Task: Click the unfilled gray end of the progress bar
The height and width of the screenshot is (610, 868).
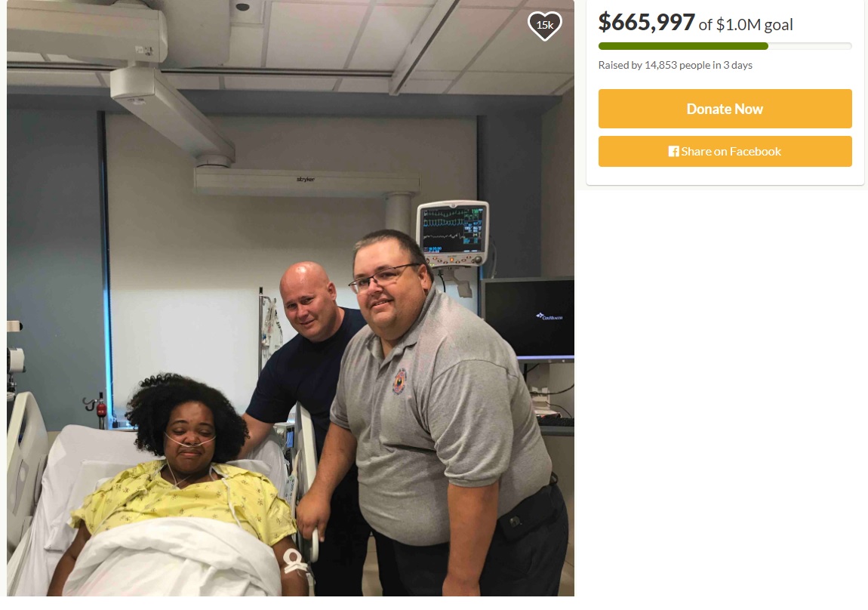Action: (x=810, y=46)
